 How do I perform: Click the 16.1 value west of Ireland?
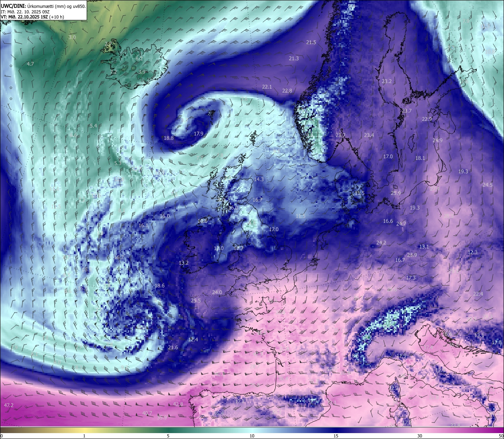tap(143, 226)
